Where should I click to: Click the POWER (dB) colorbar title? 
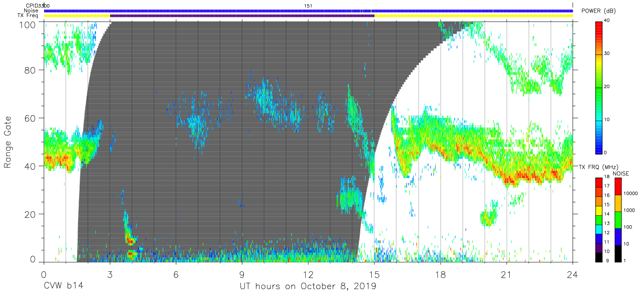[x=598, y=11]
